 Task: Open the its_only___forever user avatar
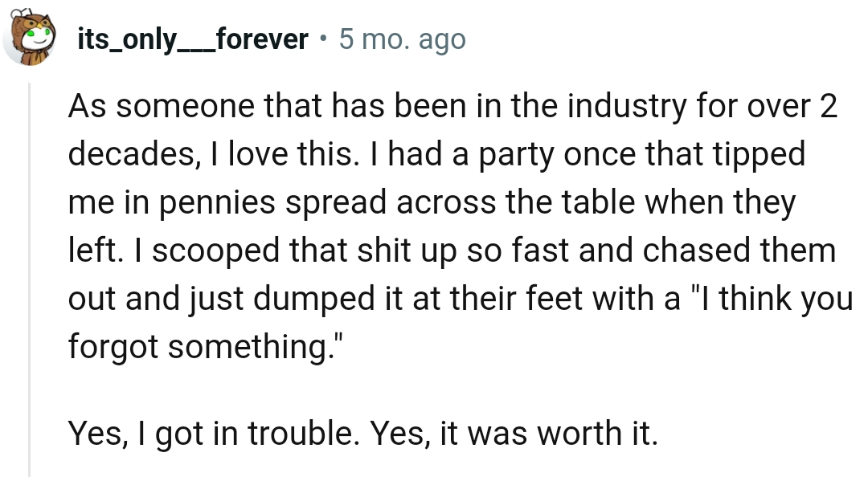point(33,38)
